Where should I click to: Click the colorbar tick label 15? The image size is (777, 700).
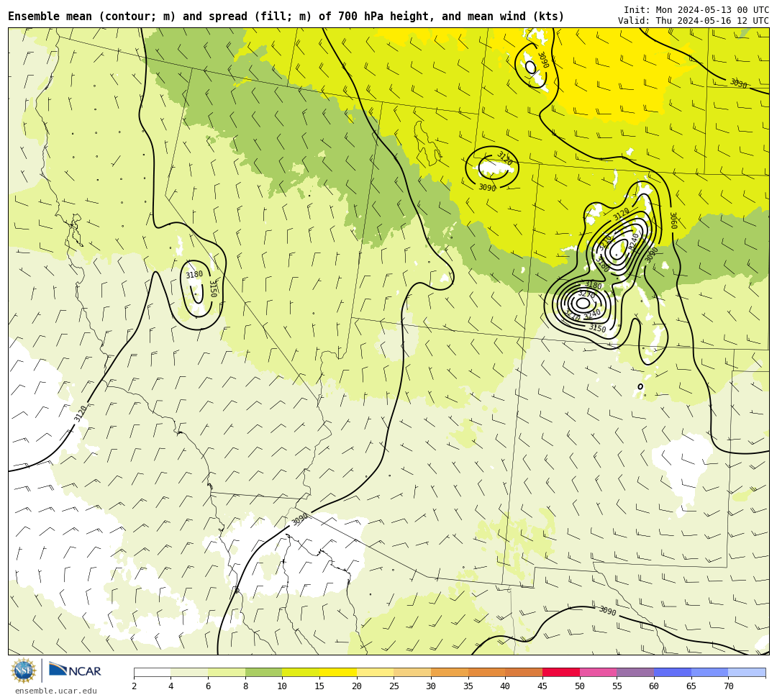[x=319, y=686]
